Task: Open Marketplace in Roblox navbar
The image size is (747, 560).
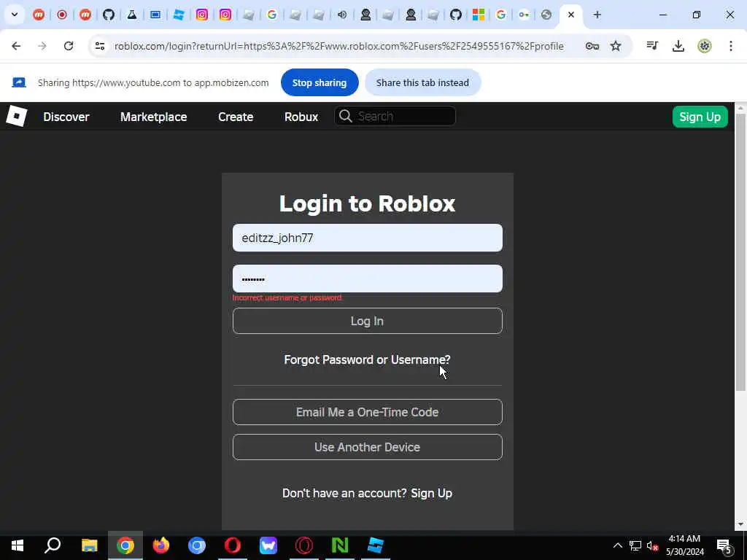Action: 153,117
